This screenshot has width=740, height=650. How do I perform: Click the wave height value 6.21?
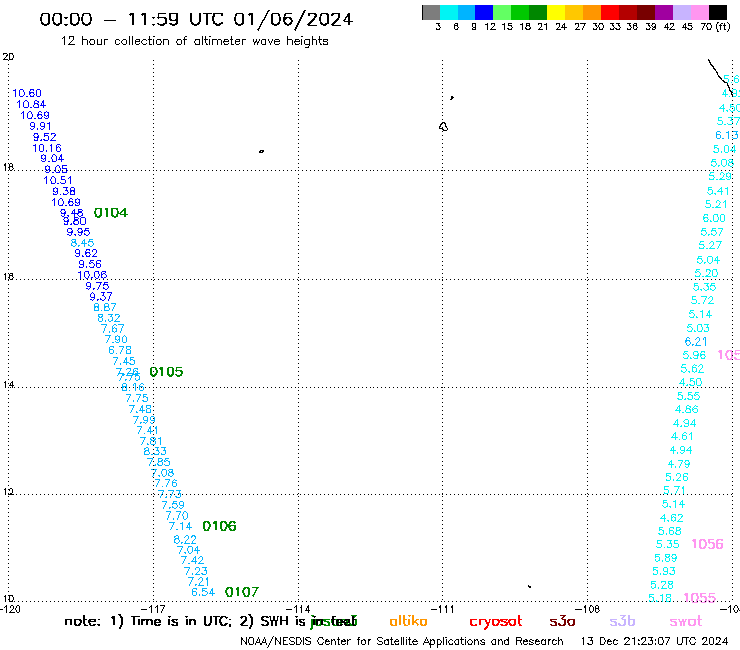point(696,342)
